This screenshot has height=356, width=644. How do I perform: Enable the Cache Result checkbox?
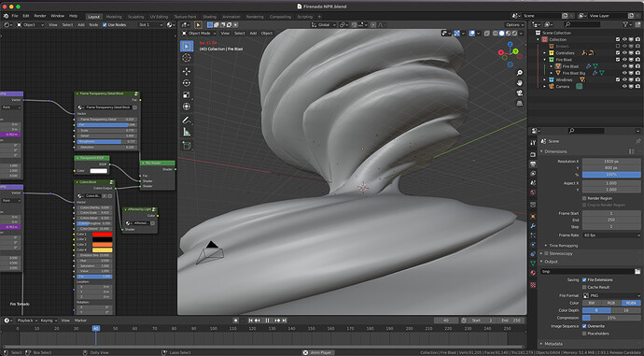[x=584, y=287]
